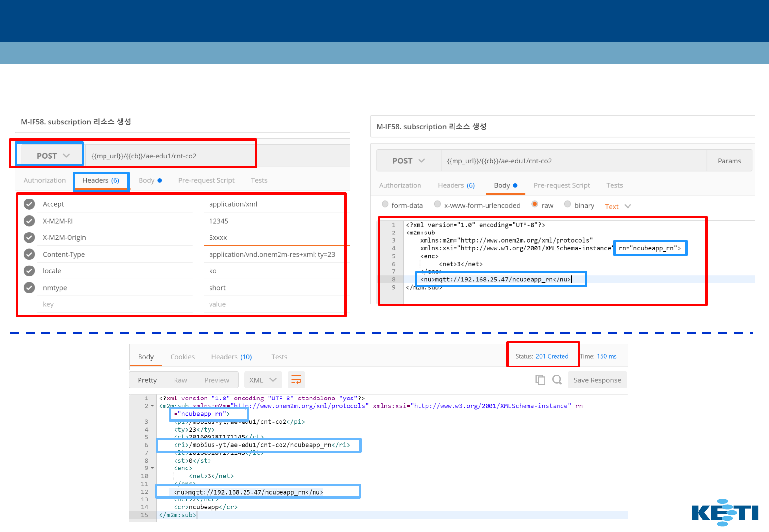Image resolution: width=769 pixels, height=532 pixels.
Task: Collapse the enc fold arrow at line 9
Action: pos(152,468)
